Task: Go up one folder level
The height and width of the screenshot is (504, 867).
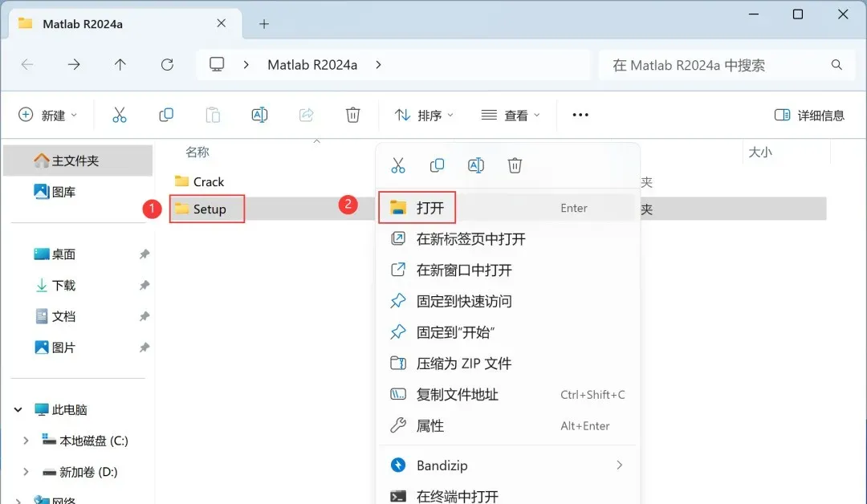Action: tap(120, 65)
